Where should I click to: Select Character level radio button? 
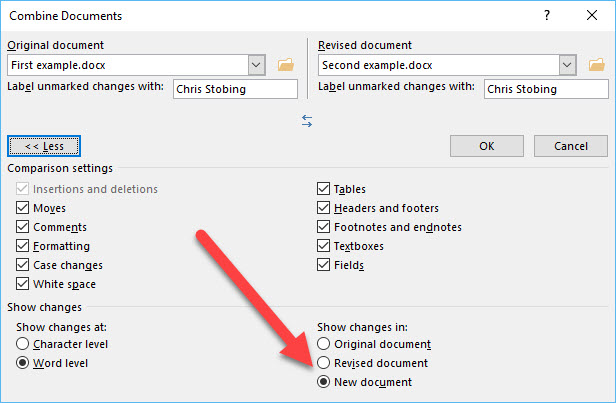(x=23, y=344)
